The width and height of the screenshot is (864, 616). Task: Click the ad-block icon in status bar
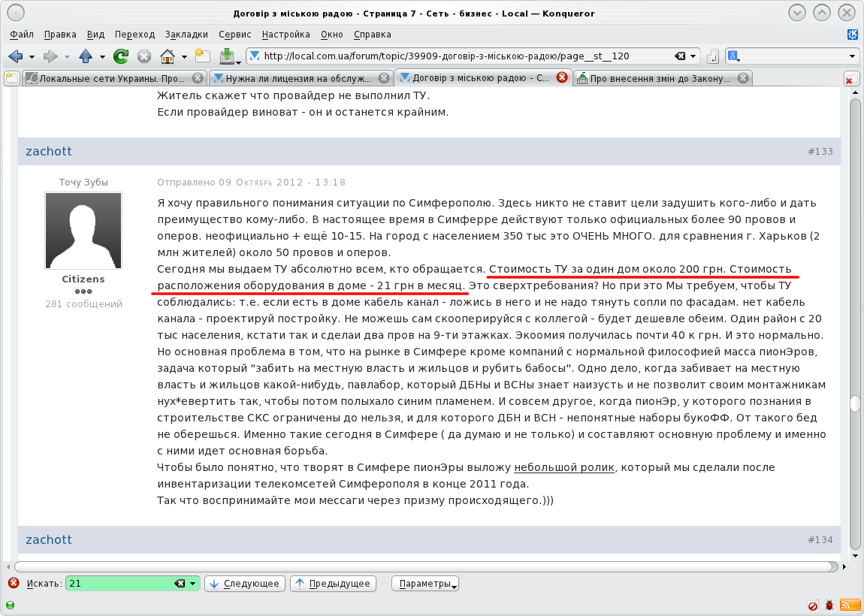(x=813, y=605)
